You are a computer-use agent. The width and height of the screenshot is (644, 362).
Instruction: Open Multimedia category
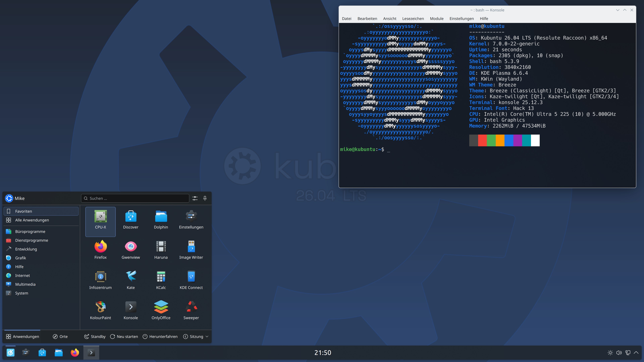[41, 284]
